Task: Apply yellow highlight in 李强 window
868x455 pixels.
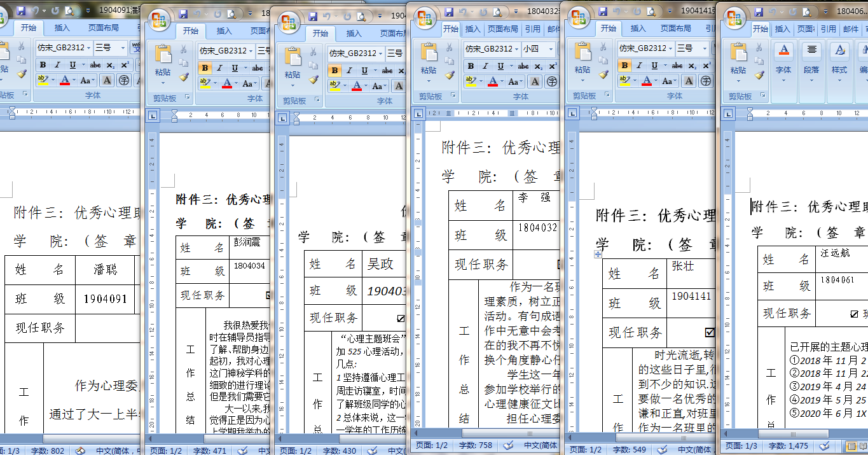Action: pyautogui.click(x=470, y=81)
